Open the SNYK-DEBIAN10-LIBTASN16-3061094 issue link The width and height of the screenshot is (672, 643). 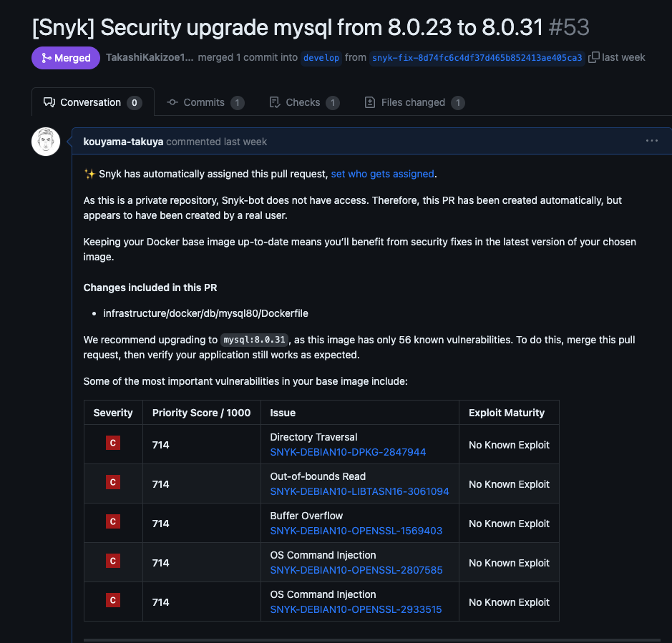(x=359, y=491)
